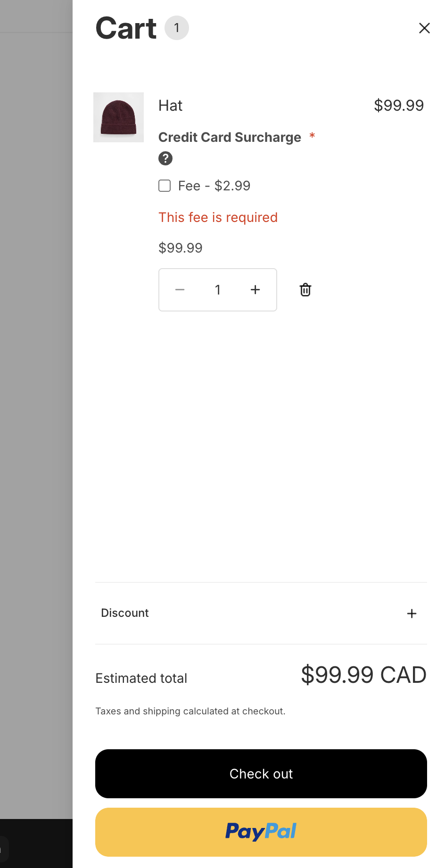Expand Discount using the plus icon
This screenshot has width=445, height=868.
point(412,613)
